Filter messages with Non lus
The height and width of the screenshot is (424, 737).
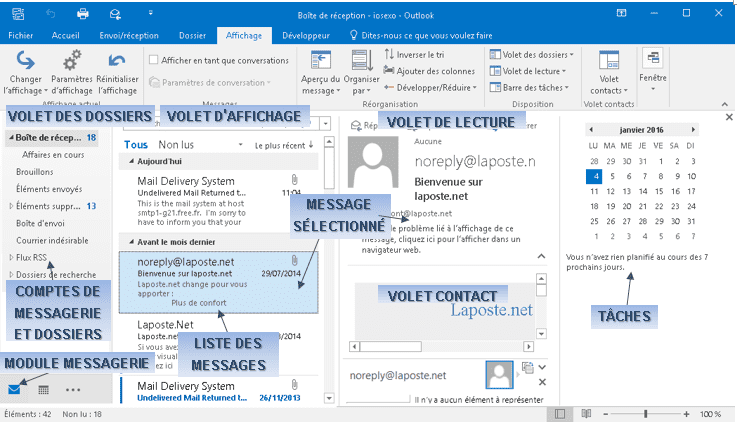[x=176, y=145]
